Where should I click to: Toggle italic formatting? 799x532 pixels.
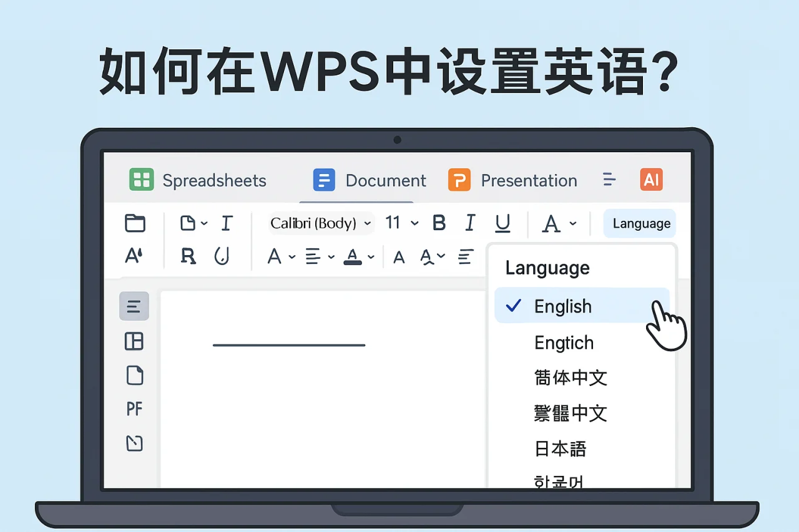(470, 223)
